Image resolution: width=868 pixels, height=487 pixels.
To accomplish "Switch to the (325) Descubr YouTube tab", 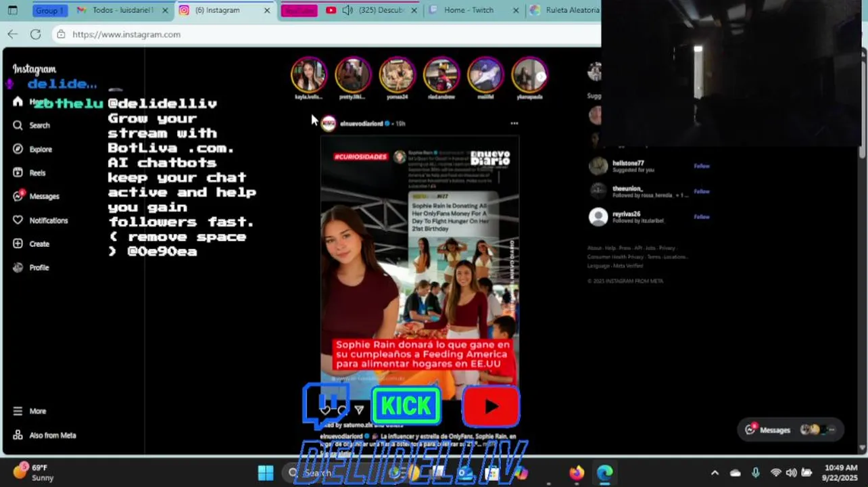I will [x=372, y=10].
